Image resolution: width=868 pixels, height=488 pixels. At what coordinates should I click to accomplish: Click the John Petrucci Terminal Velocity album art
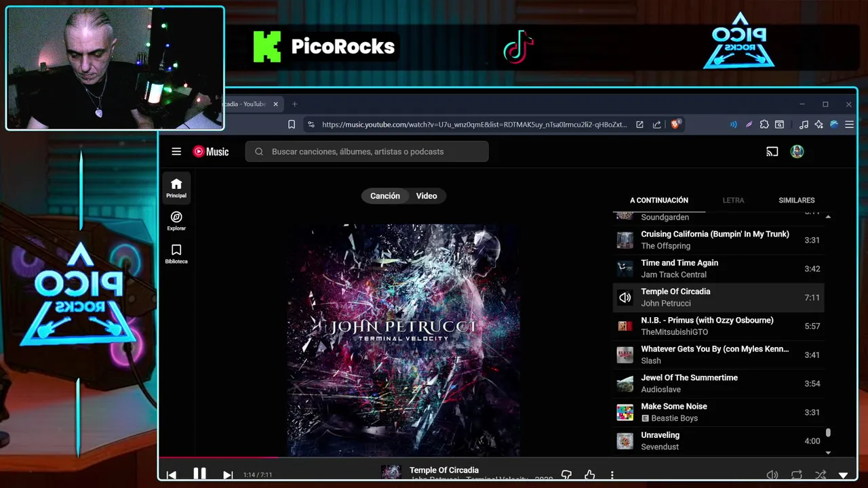click(404, 340)
